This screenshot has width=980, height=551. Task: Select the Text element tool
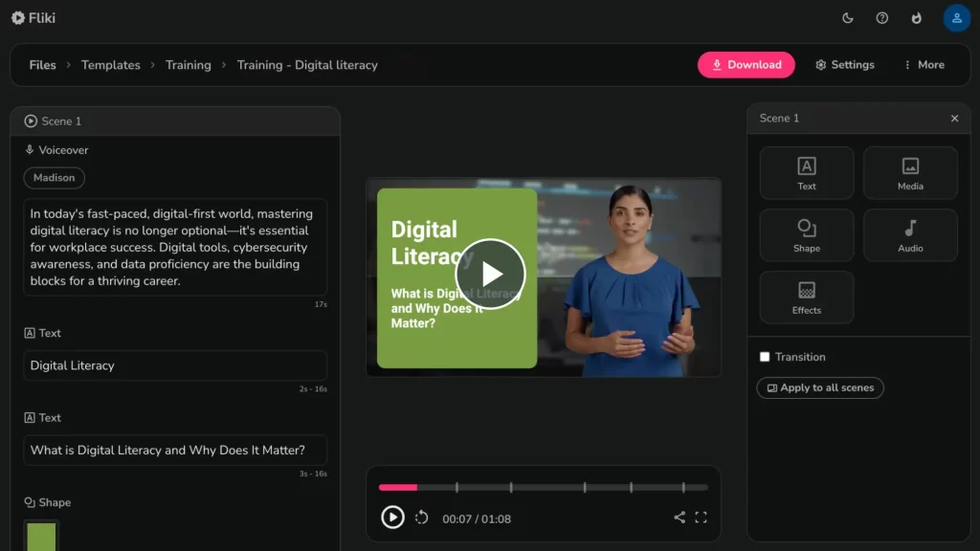point(806,172)
